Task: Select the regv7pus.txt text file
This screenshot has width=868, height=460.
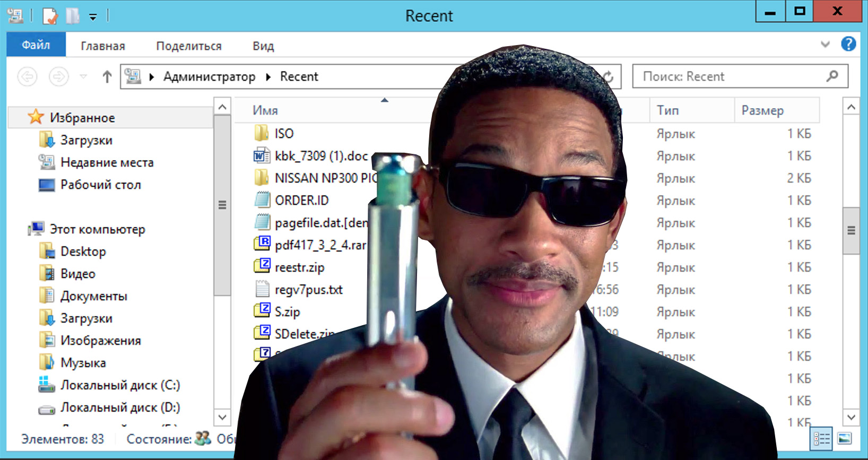Action: 308,290
